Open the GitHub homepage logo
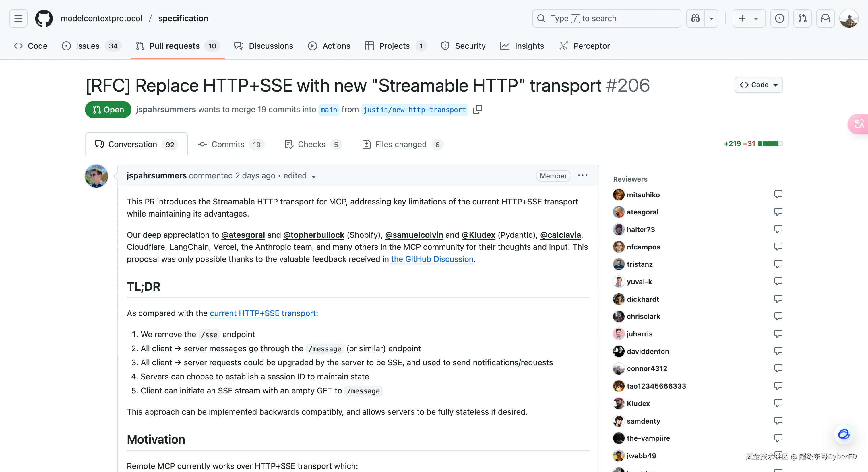The height and width of the screenshot is (472, 868). 44,19
